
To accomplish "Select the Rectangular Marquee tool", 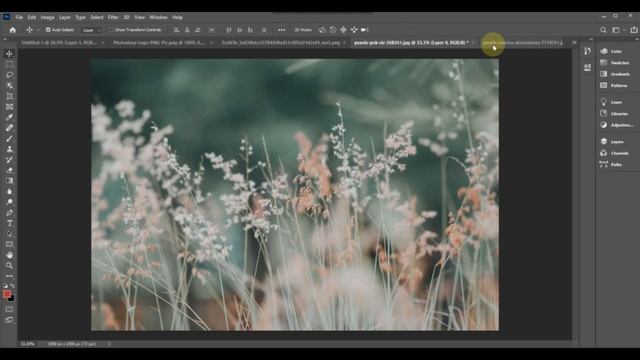I will coord(9,64).
